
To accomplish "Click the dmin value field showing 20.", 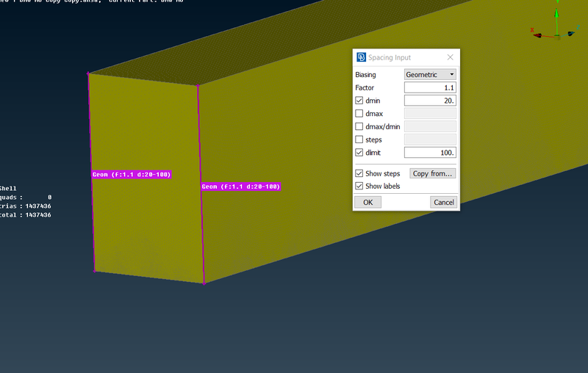I will 430,101.
